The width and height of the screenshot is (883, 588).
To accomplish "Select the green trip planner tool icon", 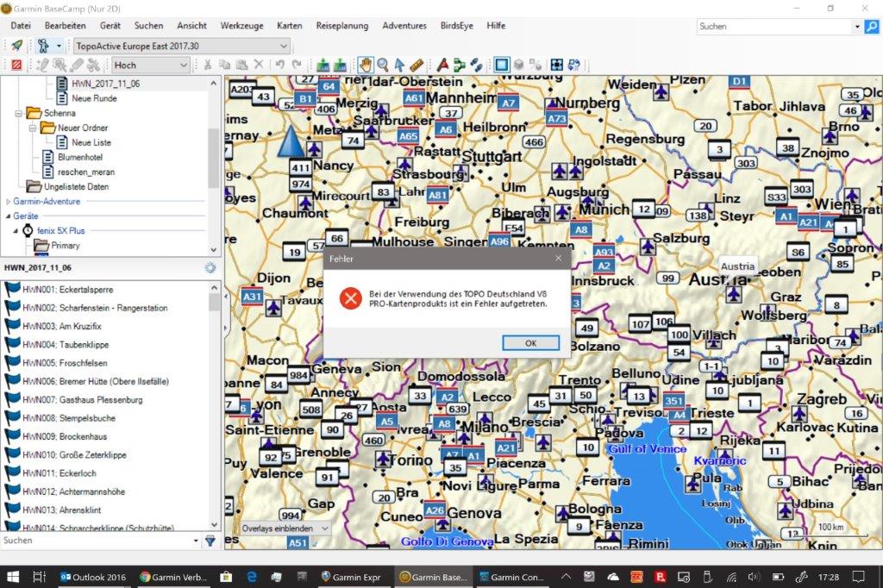I will coord(460,66).
